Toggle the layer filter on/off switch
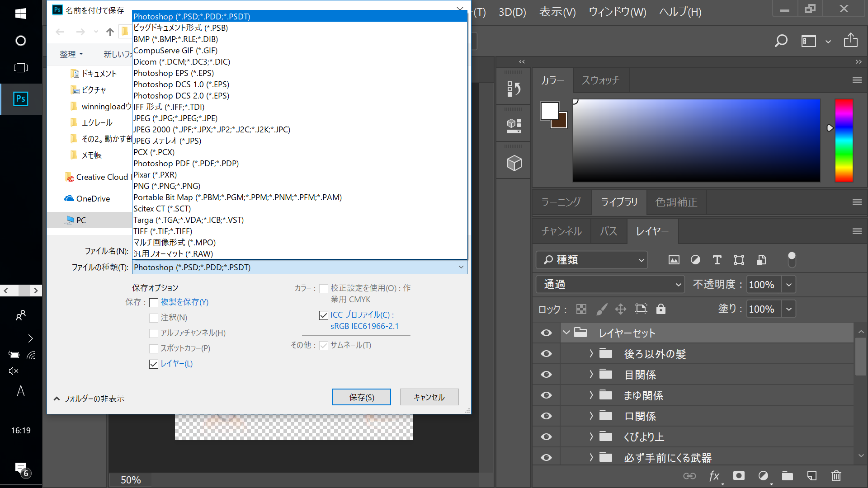Image resolution: width=868 pixels, height=488 pixels. pyautogui.click(x=792, y=260)
